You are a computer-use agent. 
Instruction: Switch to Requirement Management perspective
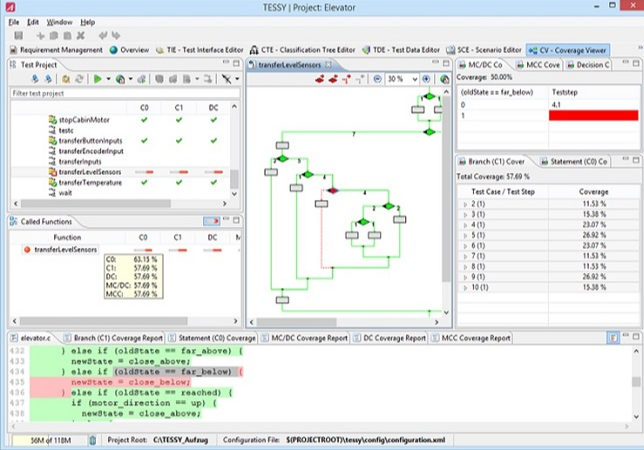56,50
